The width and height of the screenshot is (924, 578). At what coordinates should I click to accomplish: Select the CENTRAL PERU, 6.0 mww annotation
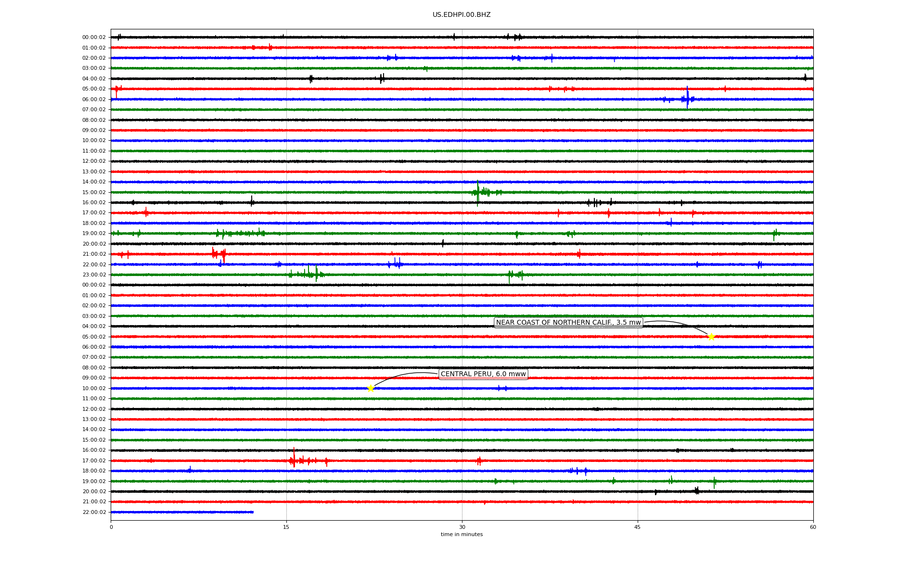point(483,374)
